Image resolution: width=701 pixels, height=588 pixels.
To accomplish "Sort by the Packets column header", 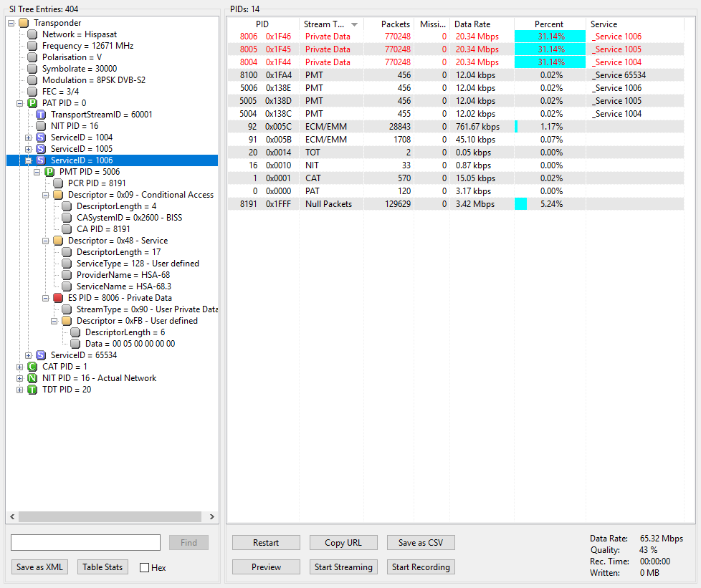I will [x=389, y=24].
